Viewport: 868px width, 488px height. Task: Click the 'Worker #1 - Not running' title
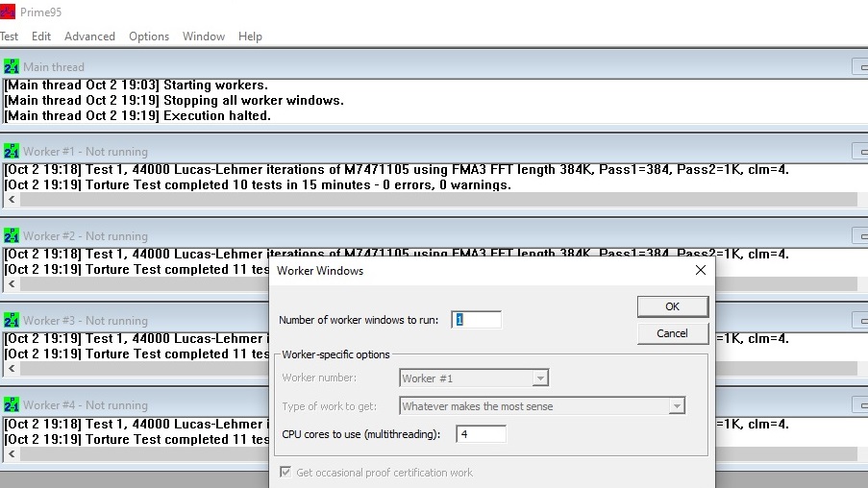click(86, 152)
